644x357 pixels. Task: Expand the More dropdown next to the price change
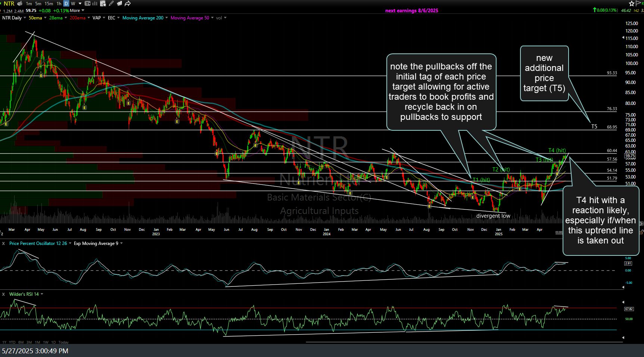point(77,10)
